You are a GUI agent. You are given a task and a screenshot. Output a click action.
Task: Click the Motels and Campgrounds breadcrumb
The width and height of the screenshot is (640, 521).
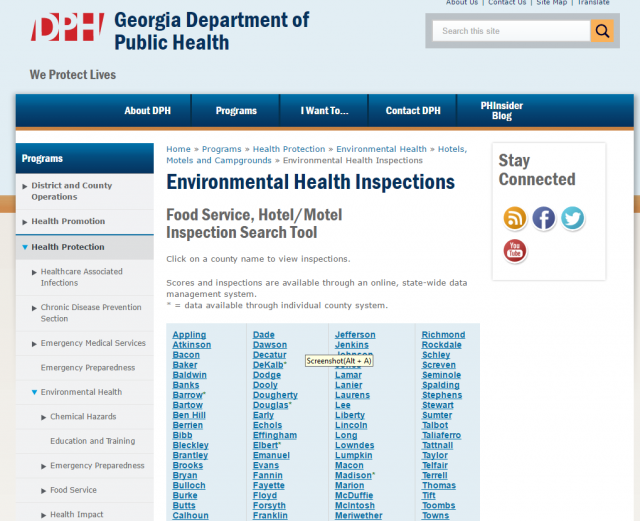coord(219,160)
